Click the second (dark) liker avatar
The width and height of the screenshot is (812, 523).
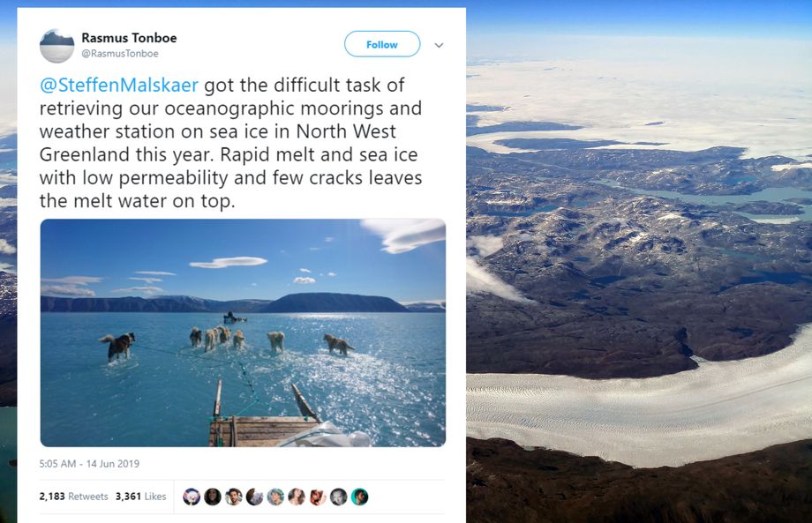213,497
